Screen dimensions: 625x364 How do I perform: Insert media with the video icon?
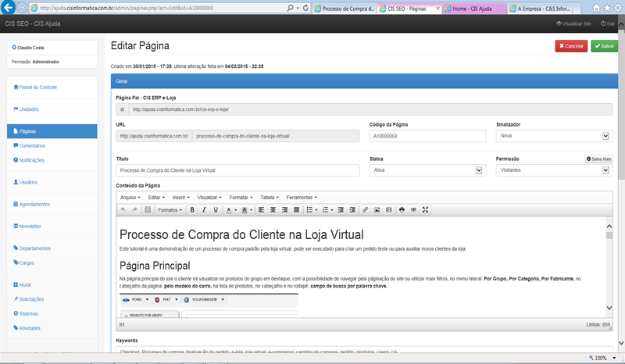[x=388, y=209]
